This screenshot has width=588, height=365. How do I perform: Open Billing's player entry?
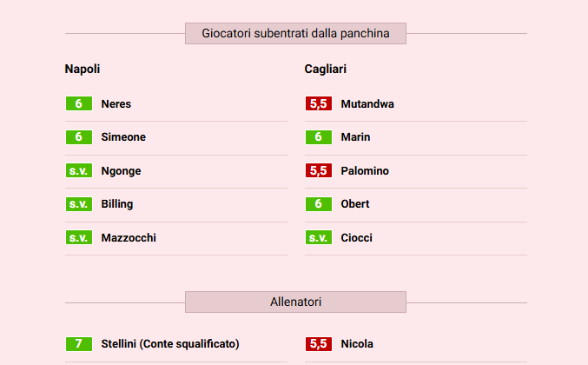tap(117, 204)
